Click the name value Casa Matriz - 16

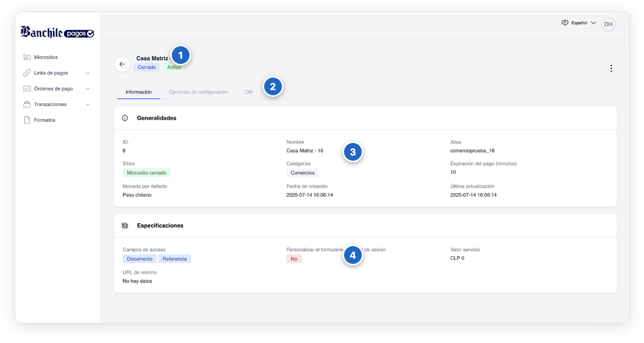pos(305,151)
